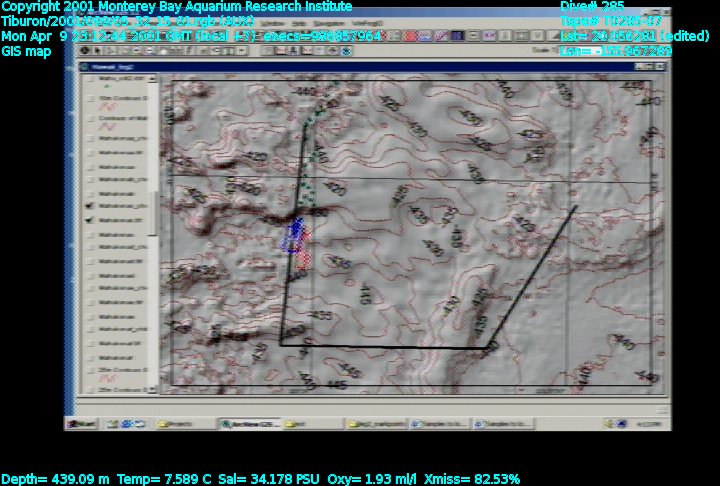Click the blue vehicle marker on the map
This screenshot has width=720, height=486.
(295, 236)
